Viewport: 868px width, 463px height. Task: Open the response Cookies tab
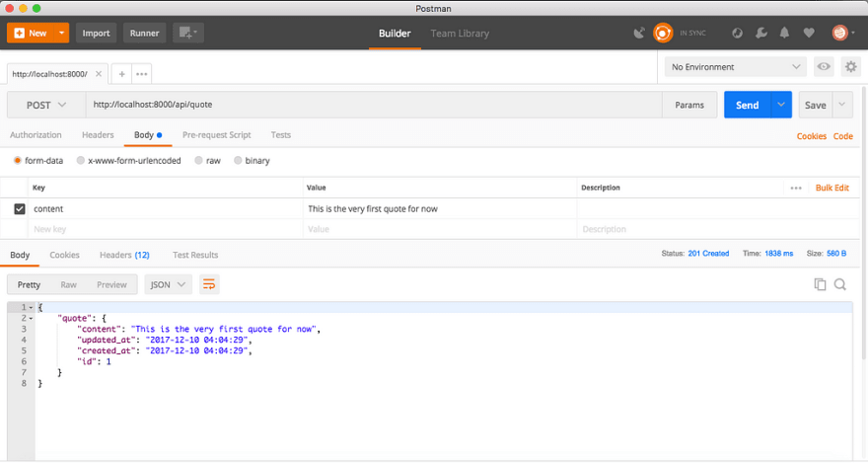coord(64,255)
